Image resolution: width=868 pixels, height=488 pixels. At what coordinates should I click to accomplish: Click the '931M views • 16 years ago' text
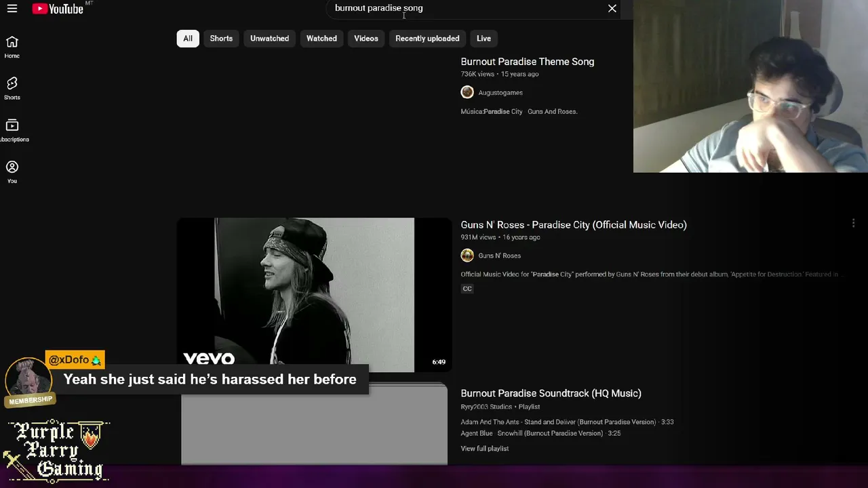click(500, 237)
